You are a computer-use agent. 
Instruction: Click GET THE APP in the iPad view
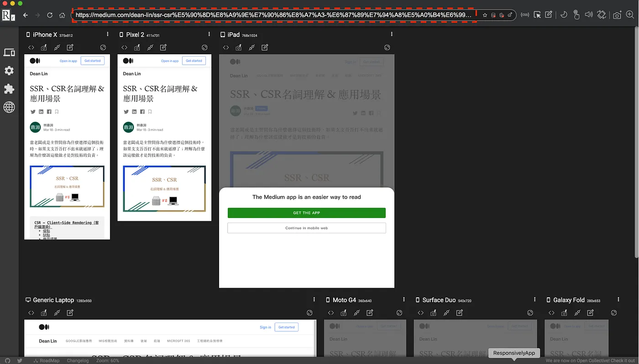coord(307,213)
